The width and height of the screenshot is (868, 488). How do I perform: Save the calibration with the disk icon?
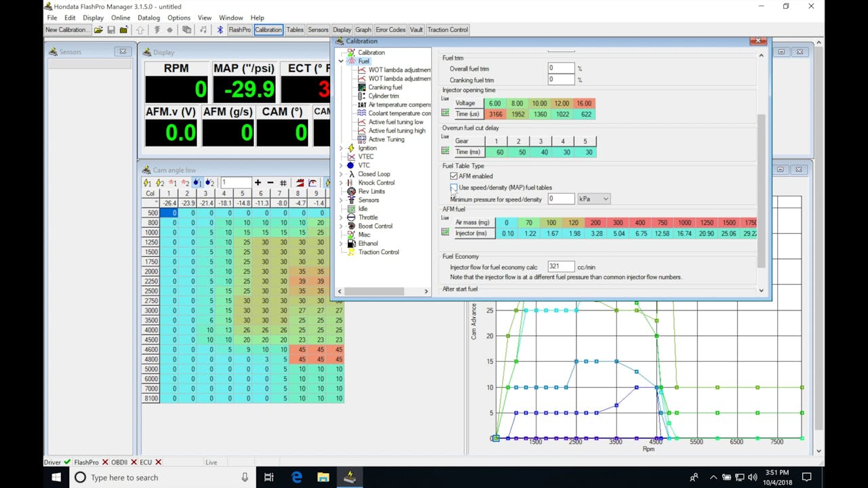(111, 29)
